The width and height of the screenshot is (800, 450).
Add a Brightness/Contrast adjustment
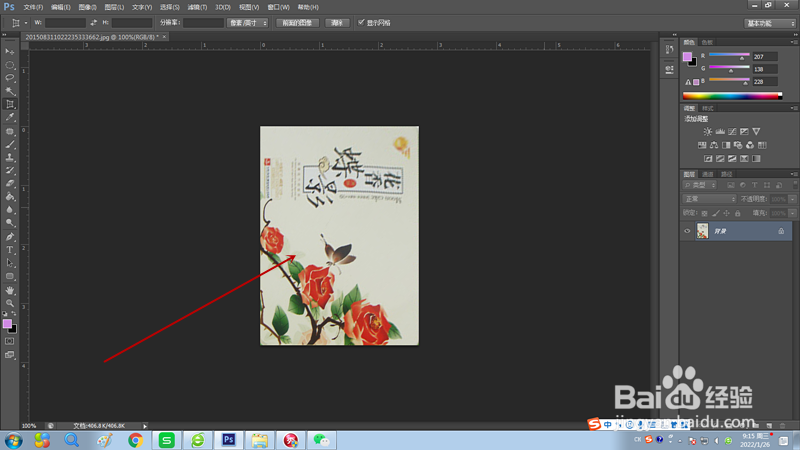pos(708,132)
